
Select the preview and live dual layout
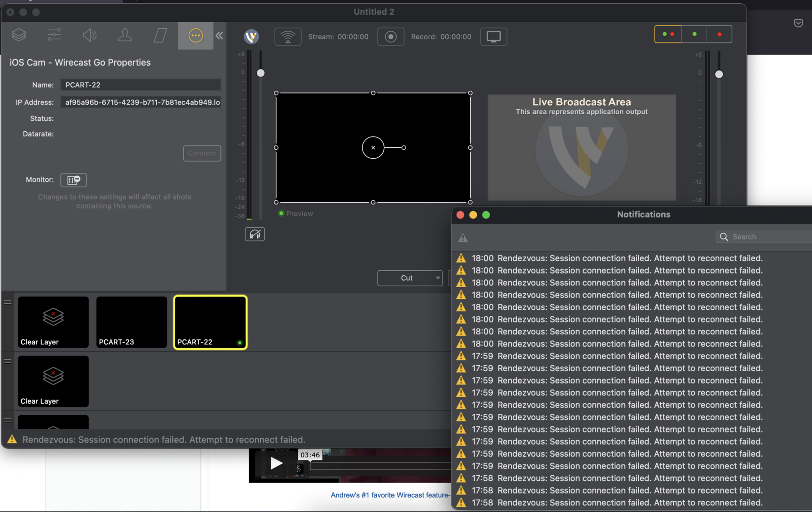(x=668, y=34)
